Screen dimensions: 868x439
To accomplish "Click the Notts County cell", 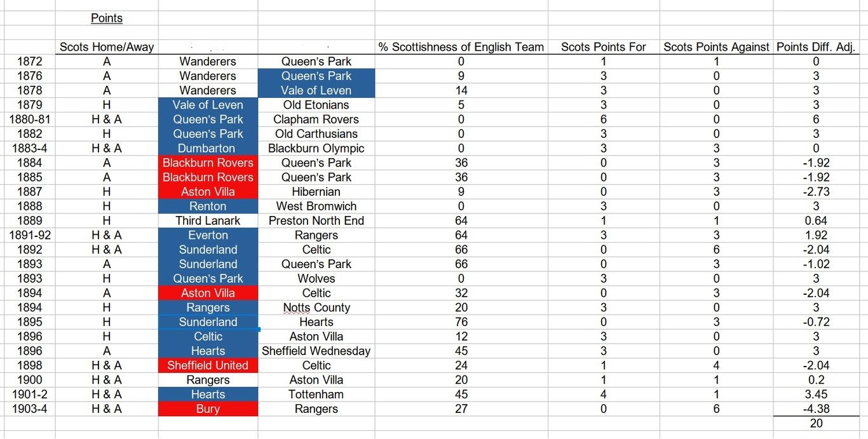I will click(x=316, y=307).
